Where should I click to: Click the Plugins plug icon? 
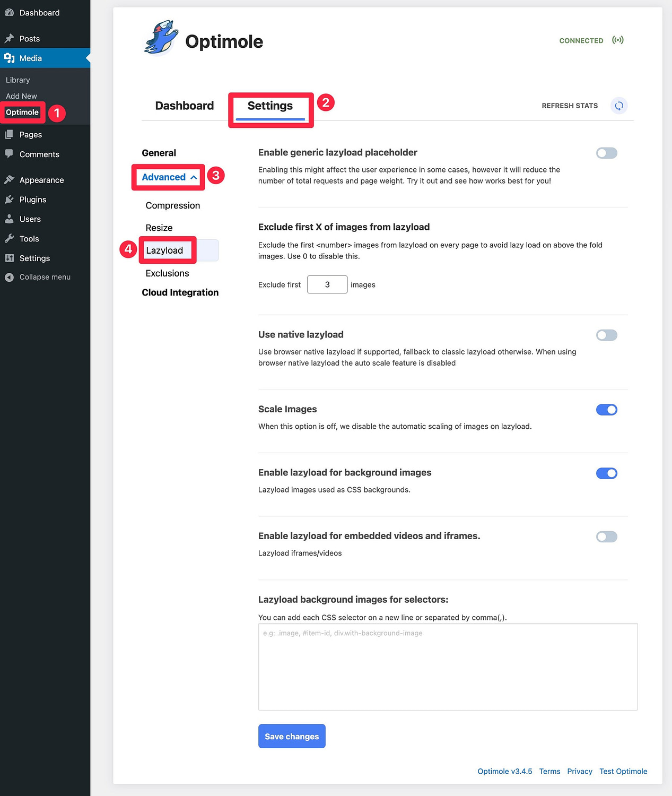(x=8, y=200)
